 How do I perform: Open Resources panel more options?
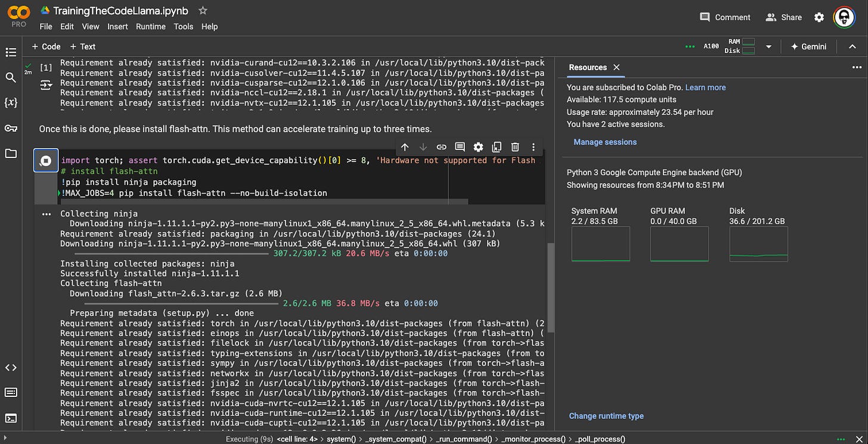click(857, 67)
